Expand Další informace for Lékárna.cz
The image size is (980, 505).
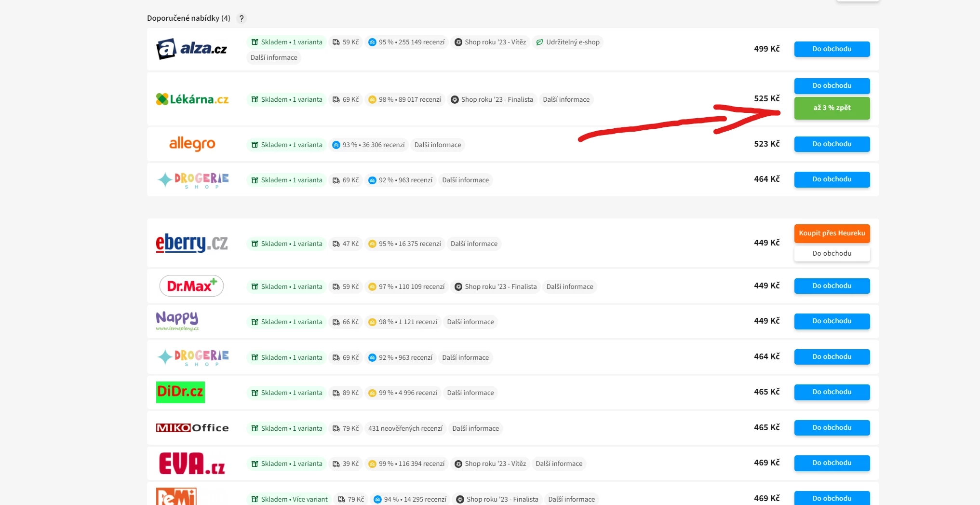tap(566, 99)
